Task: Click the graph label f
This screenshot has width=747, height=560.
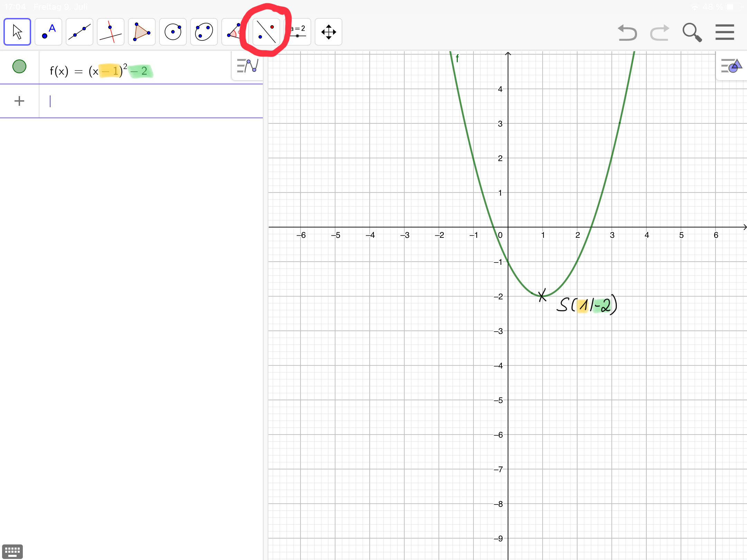Action: [x=457, y=58]
